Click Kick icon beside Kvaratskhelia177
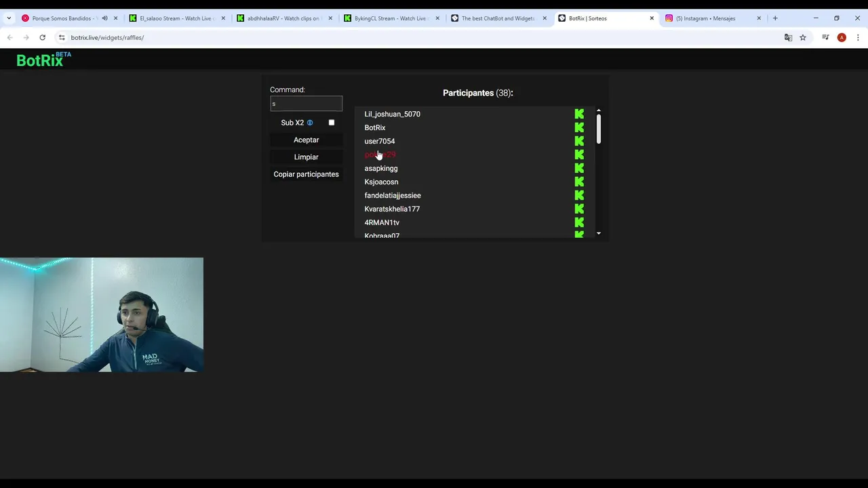The height and width of the screenshot is (488, 868). pyautogui.click(x=579, y=209)
